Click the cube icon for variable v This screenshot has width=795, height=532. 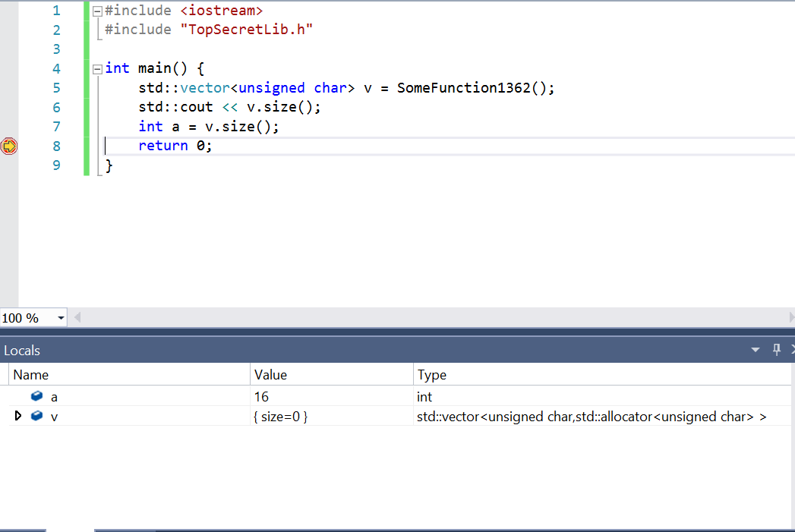click(37, 416)
